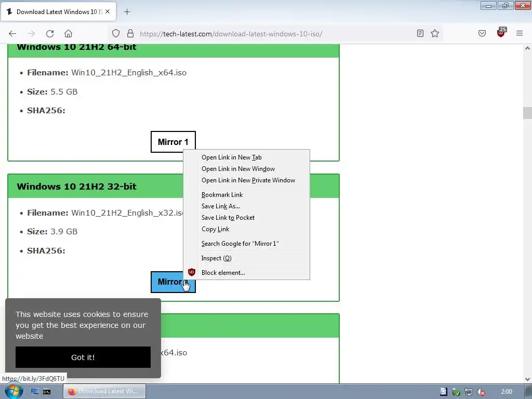
Task: Click scrollbar down arrow
Action: [527, 379]
